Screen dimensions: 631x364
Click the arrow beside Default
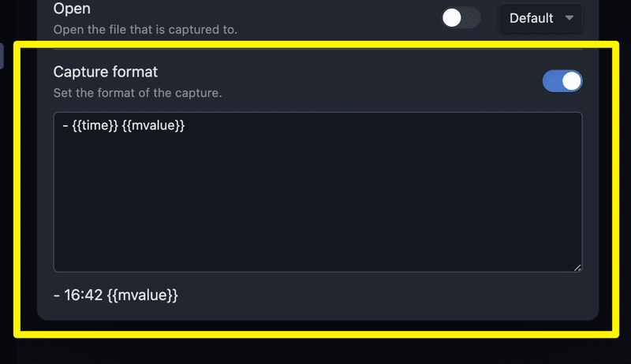569,18
